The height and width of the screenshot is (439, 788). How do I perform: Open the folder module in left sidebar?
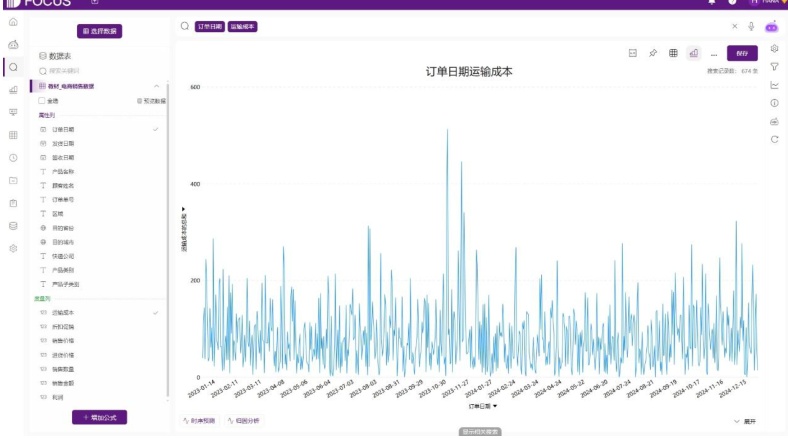coord(14,180)
